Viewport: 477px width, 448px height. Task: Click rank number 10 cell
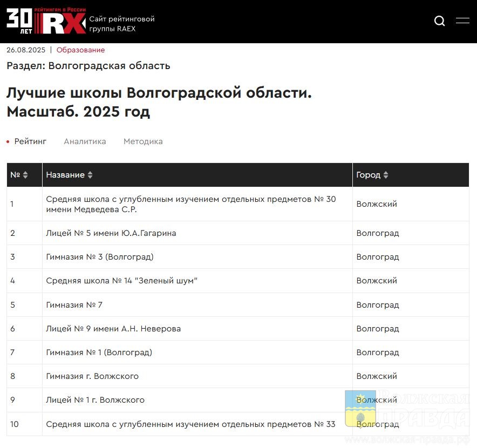pyautogui.click(x=24, y=424)
